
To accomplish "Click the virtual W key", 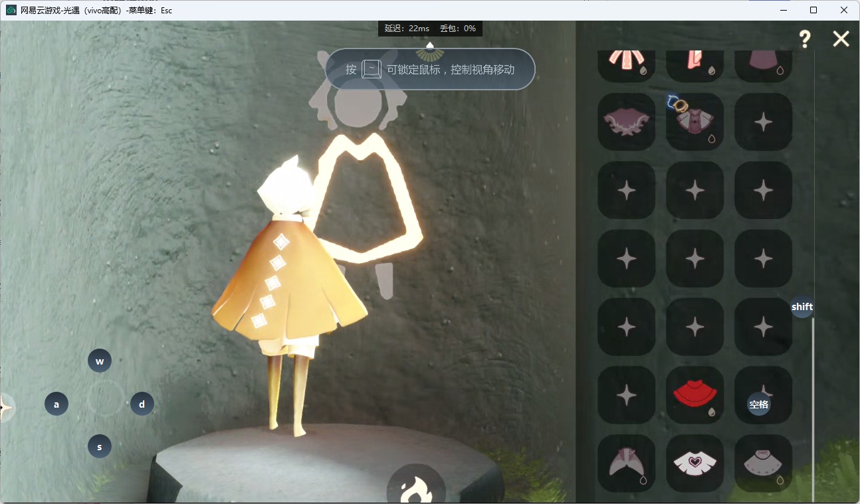I will click(x=100, y=361).
